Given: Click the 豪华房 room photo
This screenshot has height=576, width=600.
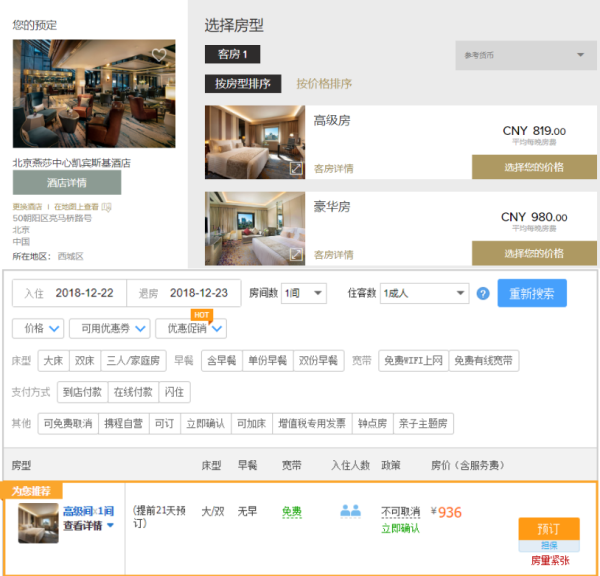Looking at the screenshot, I should (x=255, y=228).
